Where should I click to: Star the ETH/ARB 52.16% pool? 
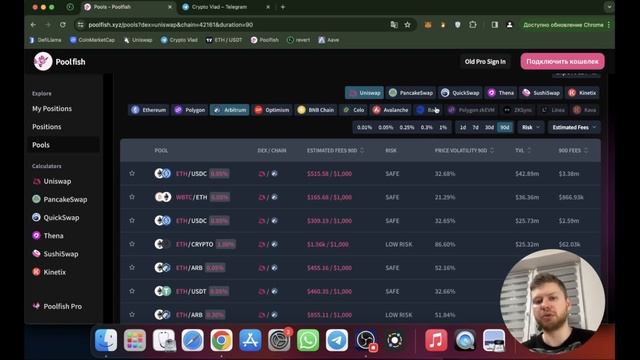(132, 267)
